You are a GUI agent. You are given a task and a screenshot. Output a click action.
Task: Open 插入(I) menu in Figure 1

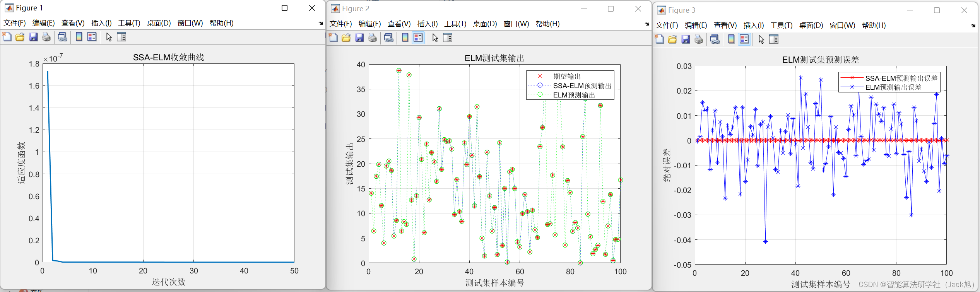tap(101, 23)
